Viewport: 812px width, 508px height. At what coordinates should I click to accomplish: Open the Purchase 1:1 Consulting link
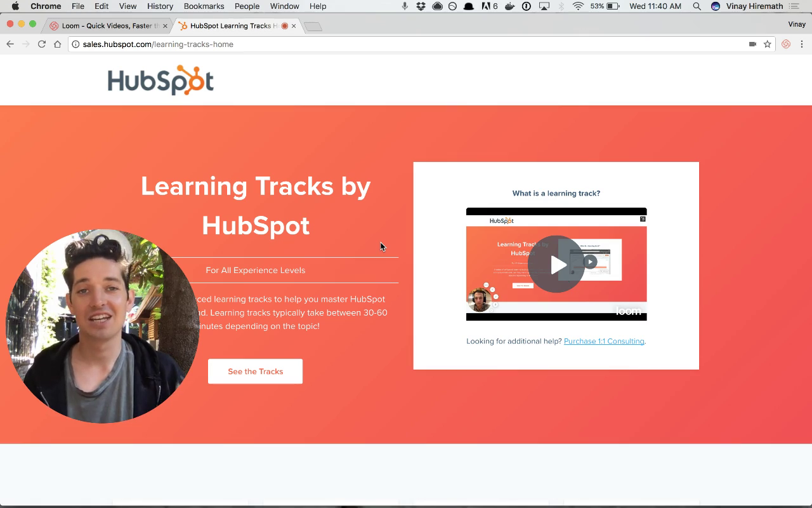pyautogui.click(x=604, y=341)
